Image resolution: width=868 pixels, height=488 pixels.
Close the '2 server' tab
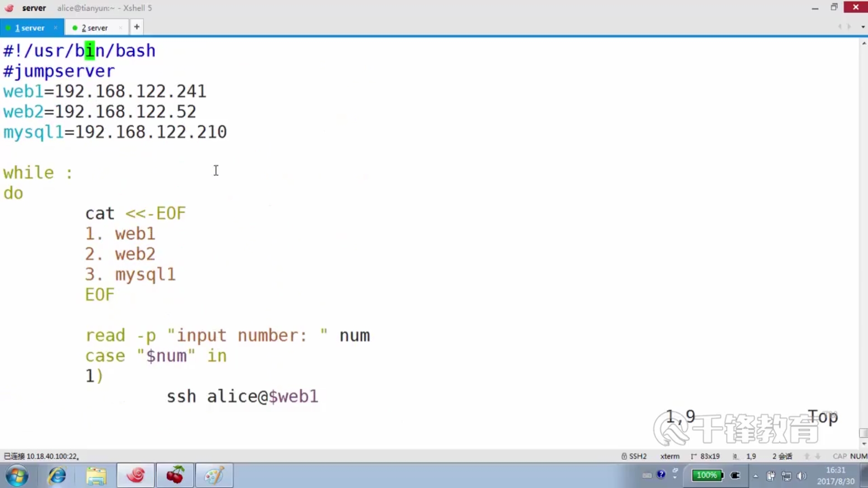click(120, 28)
